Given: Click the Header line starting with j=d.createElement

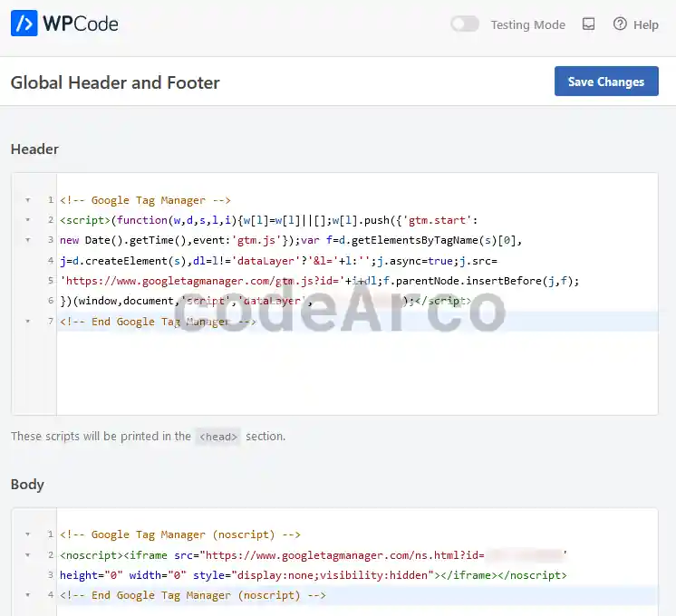Looking at the screenshot, I should 278,261.
